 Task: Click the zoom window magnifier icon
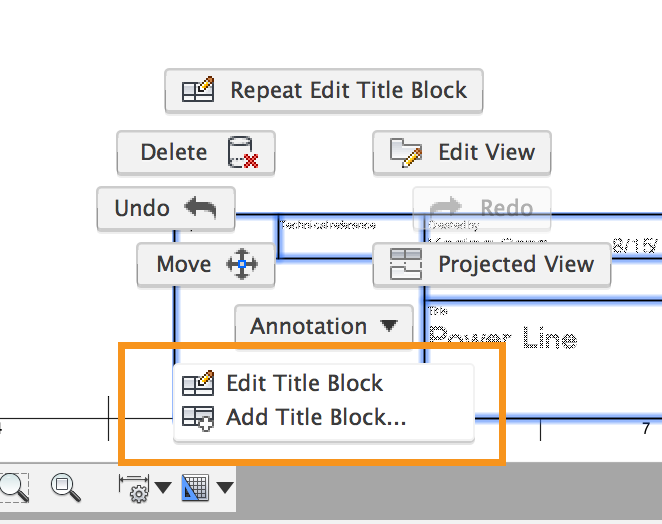tap(13, 487)
